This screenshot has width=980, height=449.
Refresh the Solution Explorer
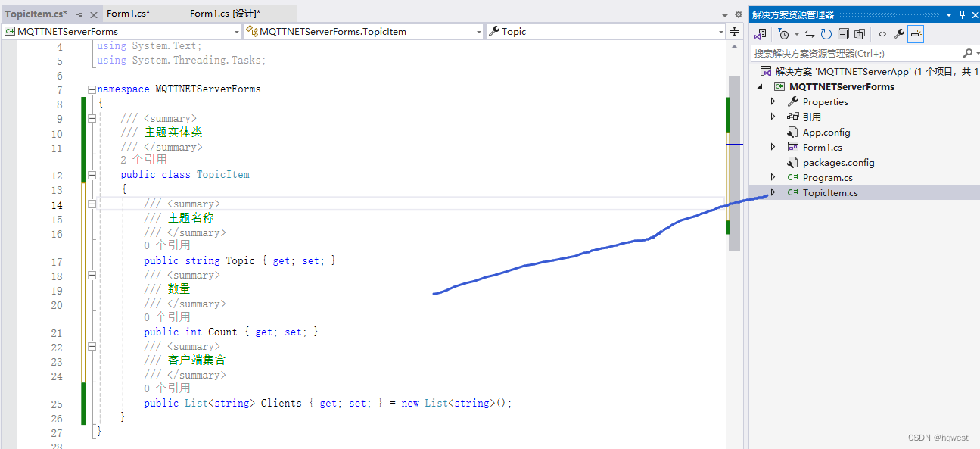pos(826,34)
